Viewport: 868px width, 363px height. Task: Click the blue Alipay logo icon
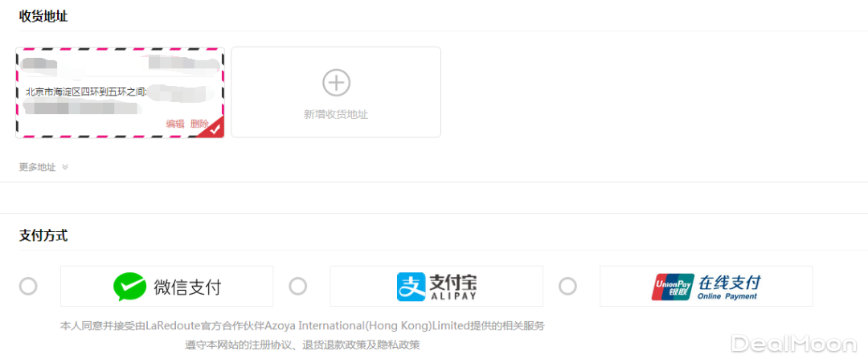(x=411, y=286)
